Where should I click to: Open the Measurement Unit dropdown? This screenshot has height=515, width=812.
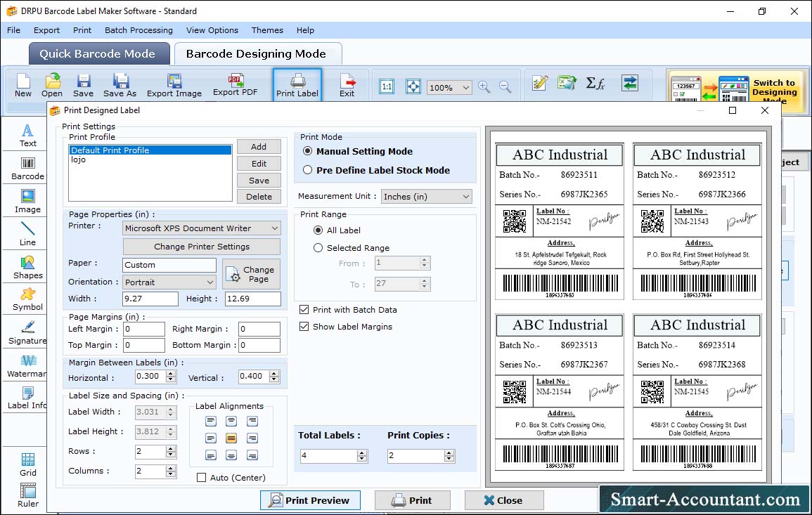tap(426, 197)
